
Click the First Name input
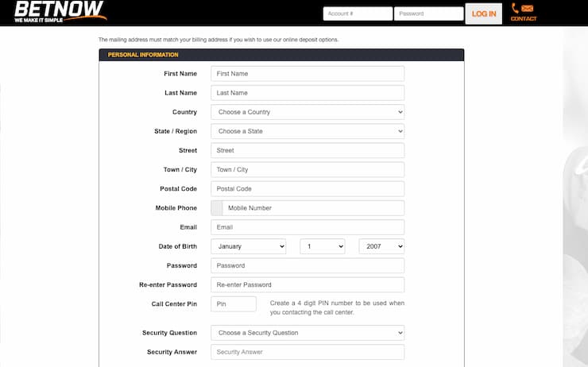click(x=308, y=73)
